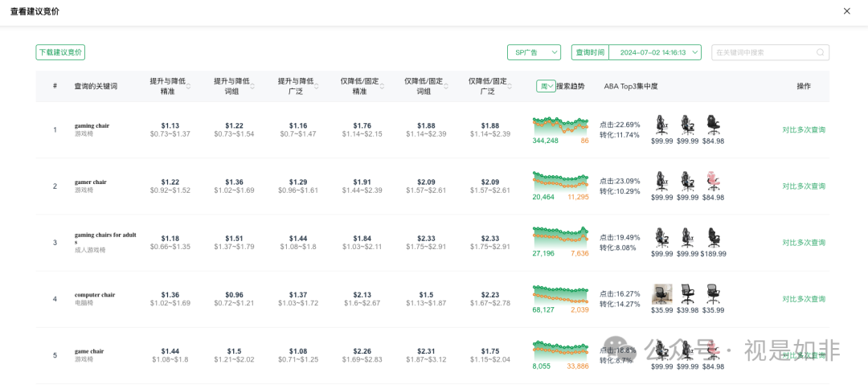The image size is (868, 385).
Task: Click the 操作 column header
Action: [x=803, y=87]
